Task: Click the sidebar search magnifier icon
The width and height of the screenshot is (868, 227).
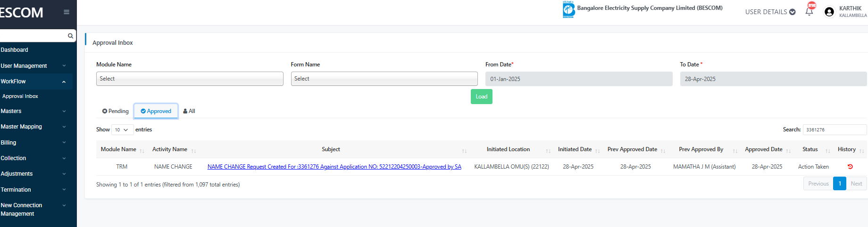Action: 70,36
